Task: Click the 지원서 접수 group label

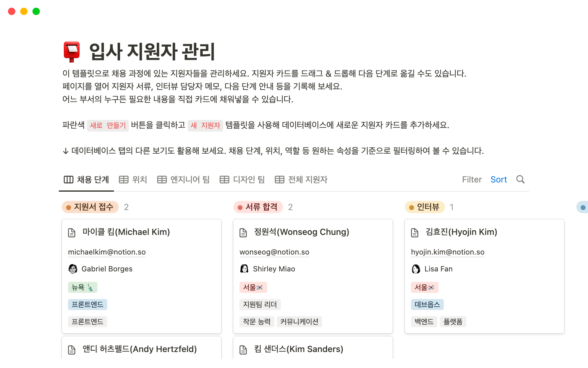Action: click(90, 207)
